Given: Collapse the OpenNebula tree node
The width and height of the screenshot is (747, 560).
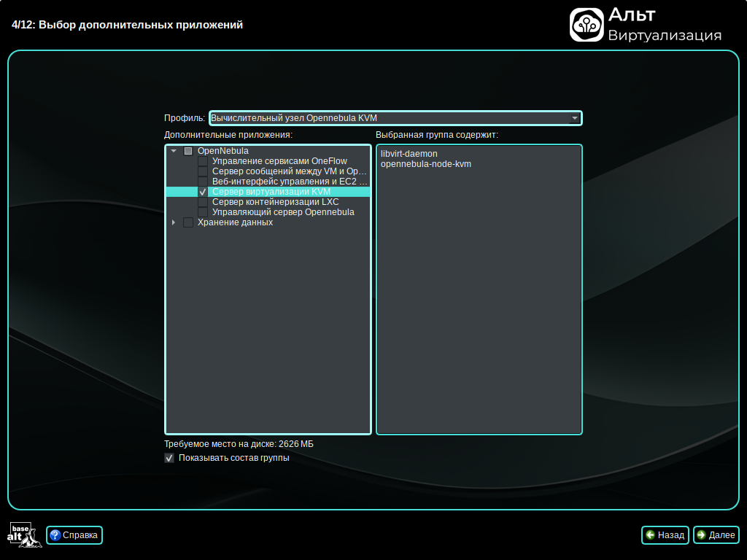Looking at the screenshot, I should coord(174,151).
